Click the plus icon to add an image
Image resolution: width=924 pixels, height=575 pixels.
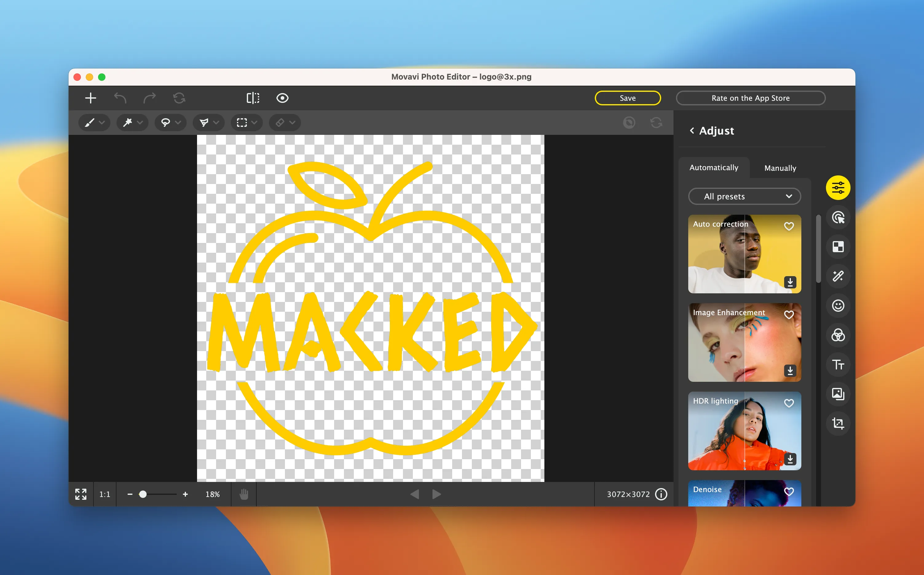(x=90, y=98)
